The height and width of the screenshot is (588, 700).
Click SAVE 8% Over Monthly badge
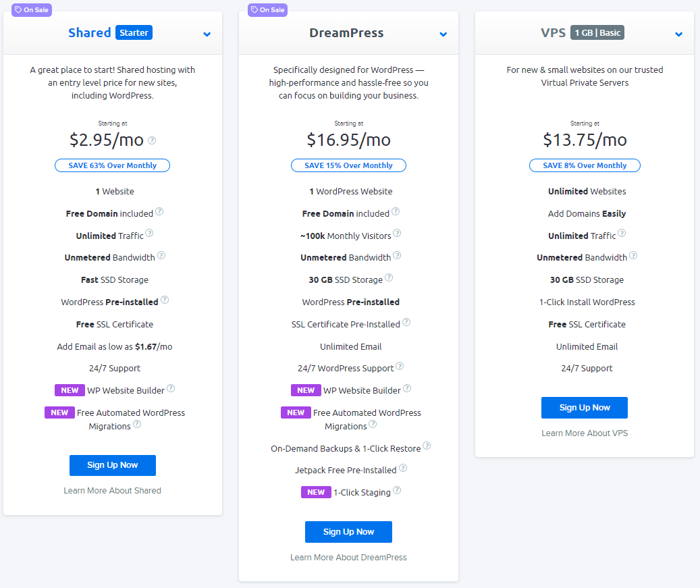tap(585, 165)
